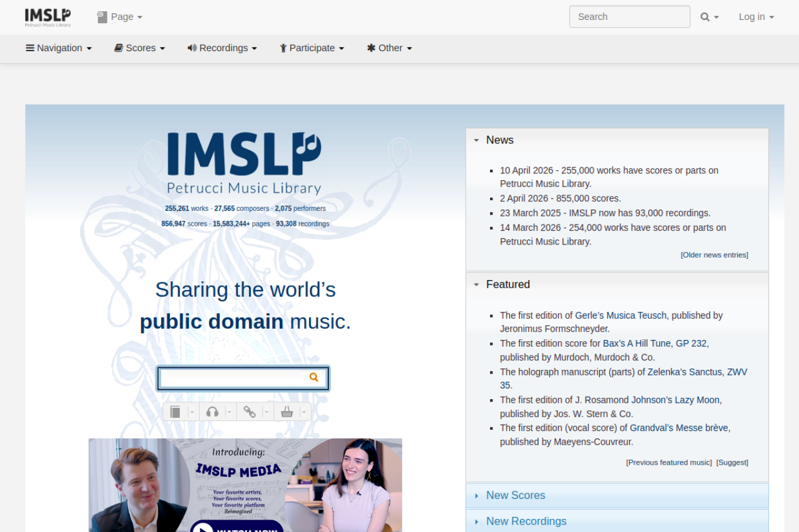Click the shopping basket icon
Viewport: 799px width, 532px height.
click(x=287, y=412)
